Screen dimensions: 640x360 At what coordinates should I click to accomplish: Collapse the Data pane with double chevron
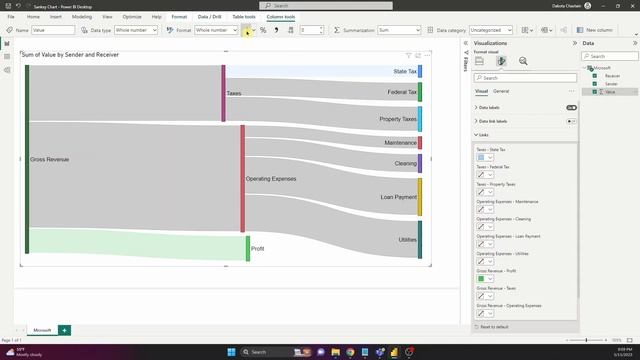pos(635,43)
